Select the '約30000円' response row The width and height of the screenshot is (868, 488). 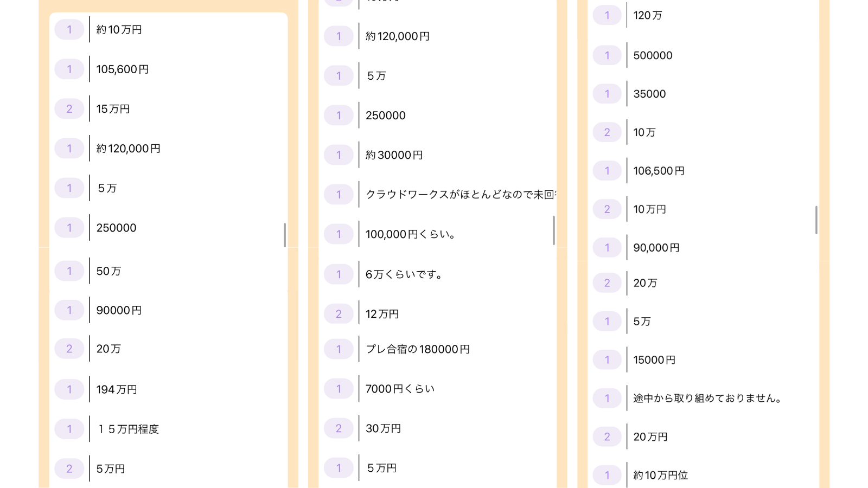coord(394,155)
